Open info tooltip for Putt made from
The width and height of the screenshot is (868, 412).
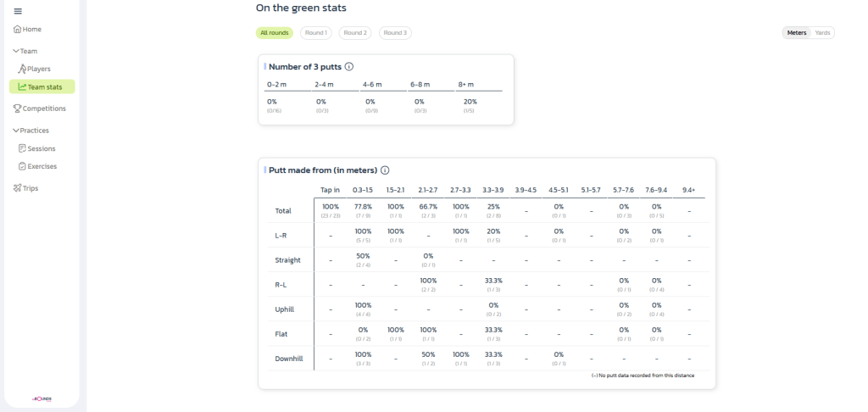coord(385,170)
